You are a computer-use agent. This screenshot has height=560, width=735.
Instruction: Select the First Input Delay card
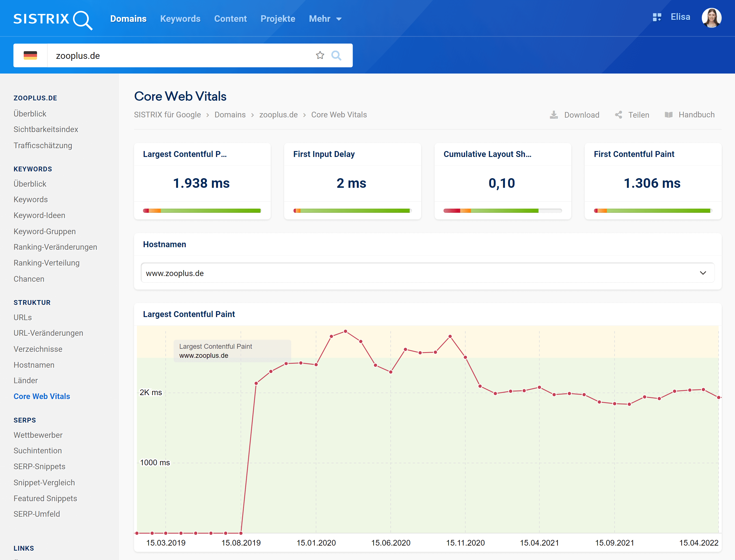coord(352,181)
